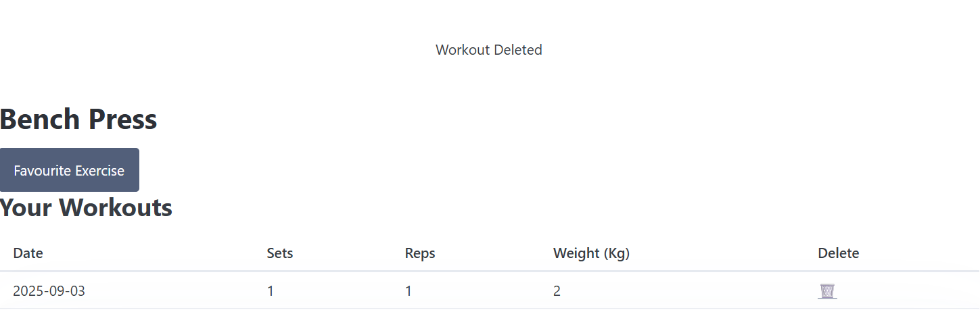980x310 pixels.
Task: Click the Kg unit in the weight header
Action: (617, 253)
